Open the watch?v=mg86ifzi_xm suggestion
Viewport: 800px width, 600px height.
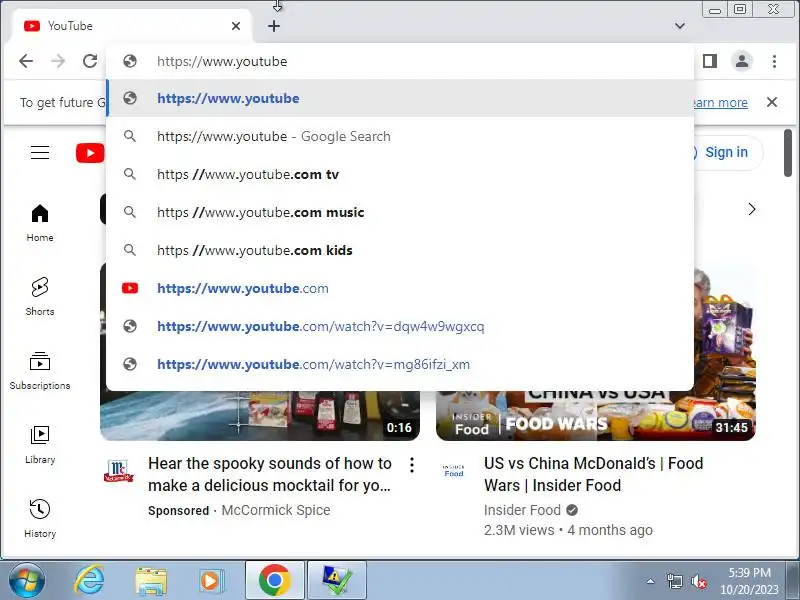(400, 364)
